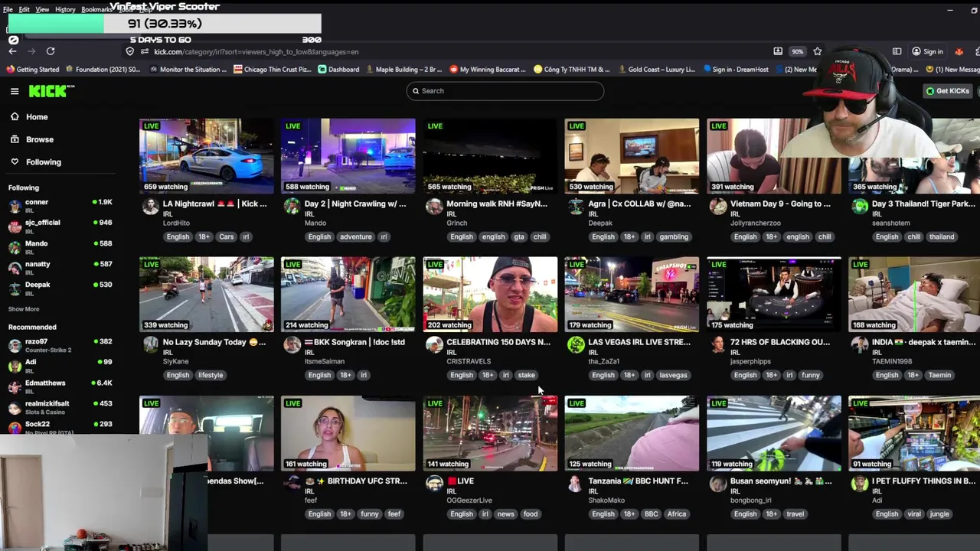This screenshot has height=551, width=980.
Task: Open razo97 avatar in Recommended list
Action: pyautogui.click(x=15, y=345)
